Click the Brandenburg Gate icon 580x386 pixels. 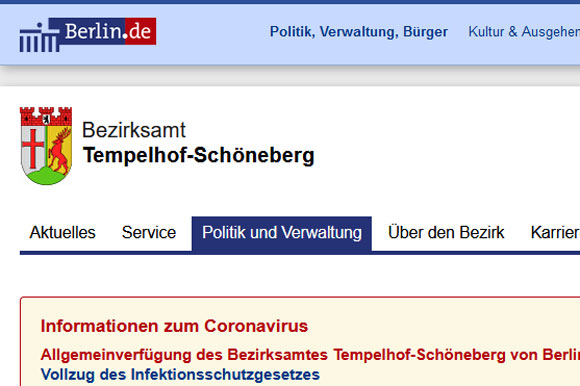pyautogui.click(x=39, y=38)
